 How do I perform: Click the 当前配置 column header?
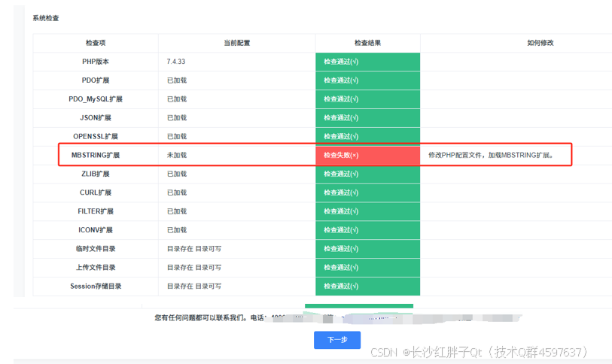236,43
